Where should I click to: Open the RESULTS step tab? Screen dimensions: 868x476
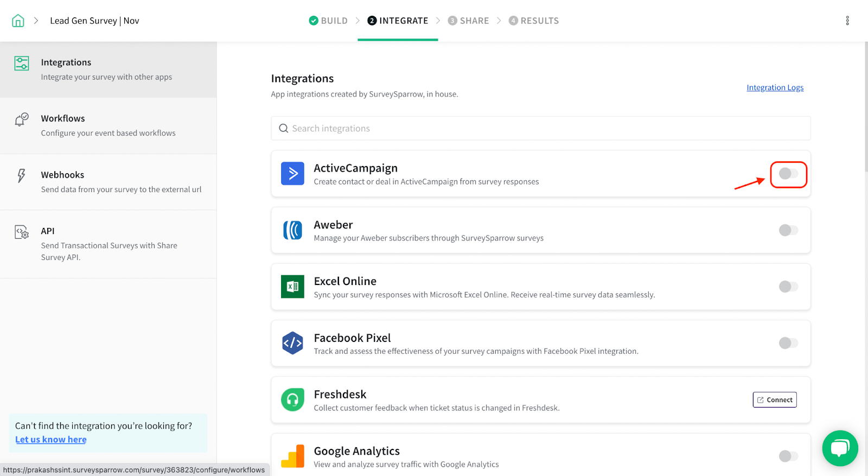click(x=533, y=21)
